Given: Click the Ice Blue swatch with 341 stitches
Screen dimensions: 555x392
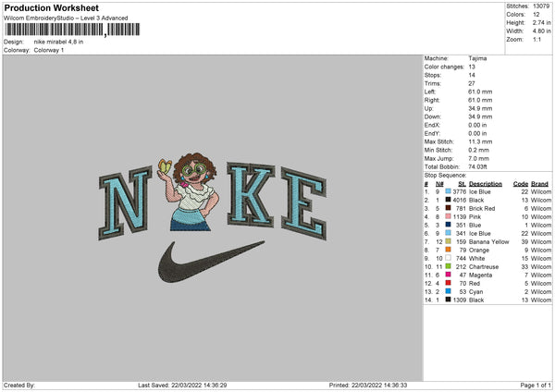Looking at the screenshot, I should pos(448,233).
